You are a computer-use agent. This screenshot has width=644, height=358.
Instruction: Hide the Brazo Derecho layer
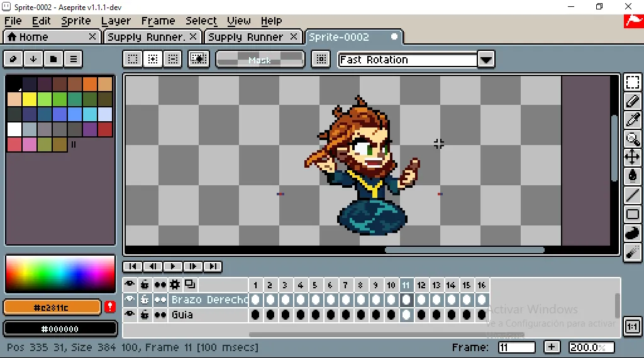pos(130,300)
